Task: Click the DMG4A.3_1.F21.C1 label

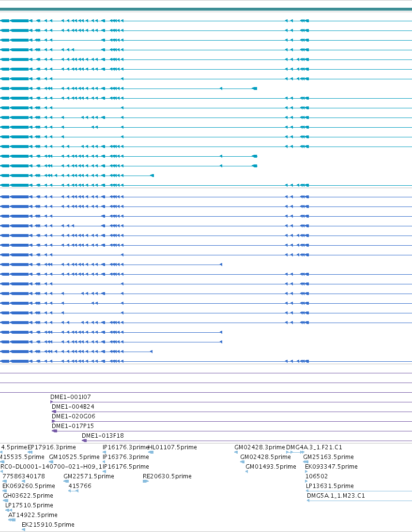Action: [x=314, y=447]
